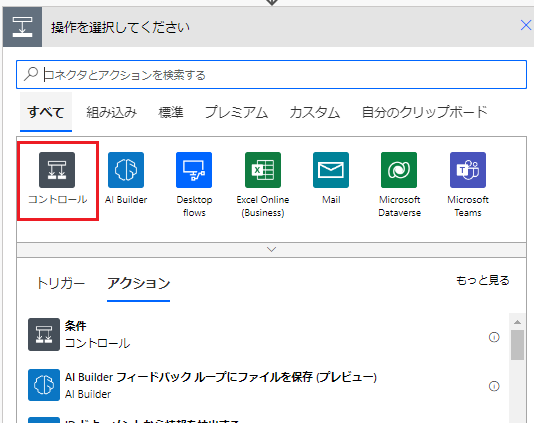Click the もっと見る link
This screenshot has height=423, width=534.
(483, 280)
